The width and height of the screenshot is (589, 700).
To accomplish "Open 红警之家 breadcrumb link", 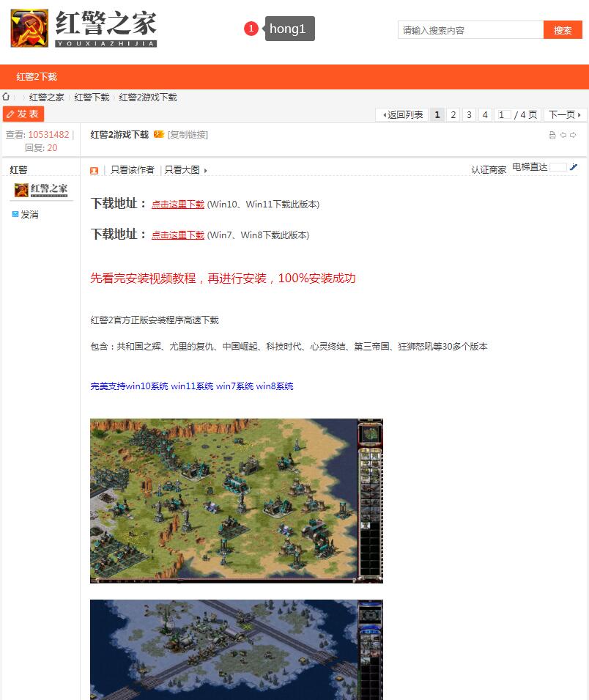I will pyautogui.click(x=46, y=97).
